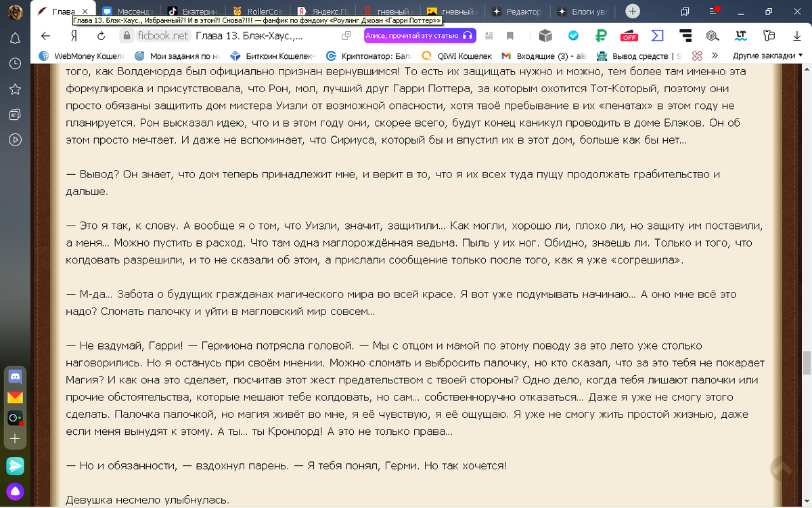Image resolution: width=812 pixels, height=508 pixels.
Task: Switch to Блоги увл tab
Action: click(x=583, y=12)
